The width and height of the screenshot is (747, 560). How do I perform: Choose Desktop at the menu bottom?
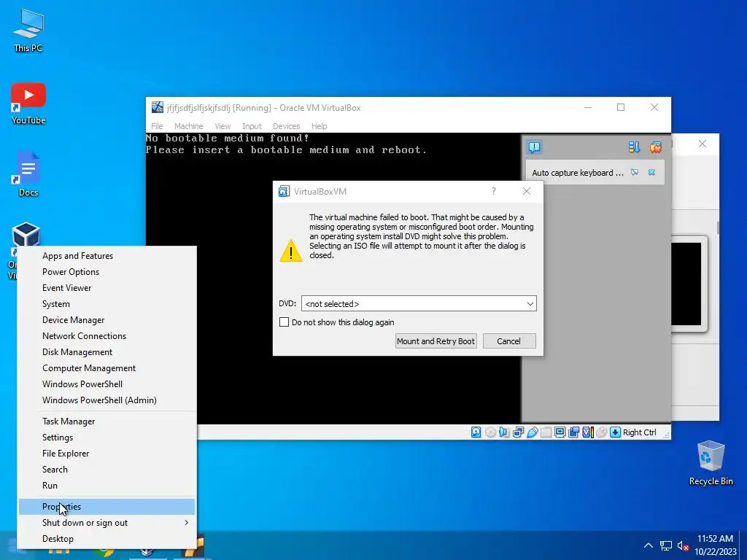tap(107, 539)
